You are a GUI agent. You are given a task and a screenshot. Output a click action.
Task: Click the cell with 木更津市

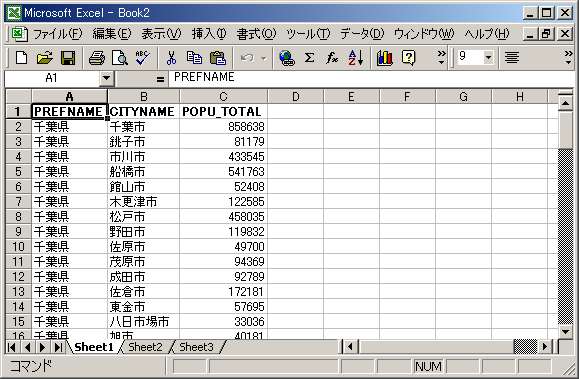(x=143, y=202)
